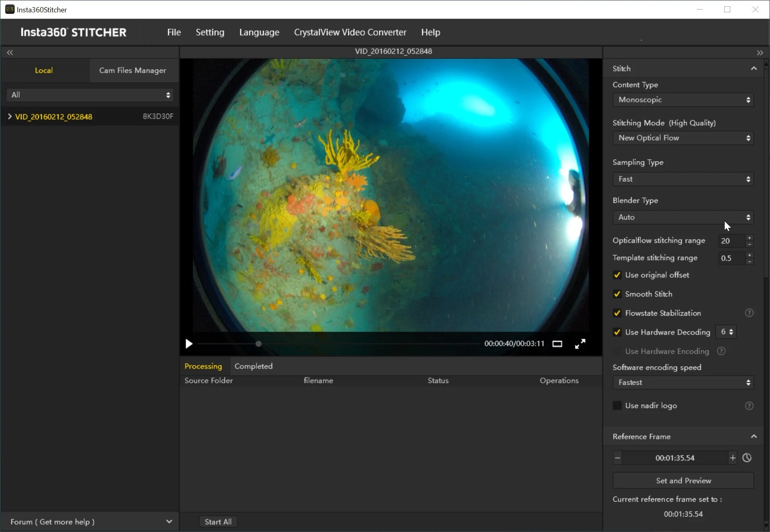Open the Content Type Monoscopic dropdown
Viewport: 770px width, 532px height.
683,100
